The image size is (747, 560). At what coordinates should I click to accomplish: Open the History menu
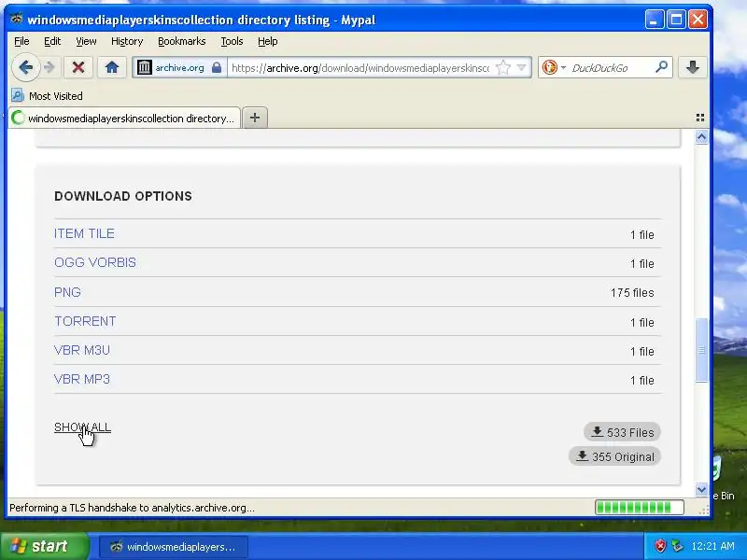coord(127,41)
